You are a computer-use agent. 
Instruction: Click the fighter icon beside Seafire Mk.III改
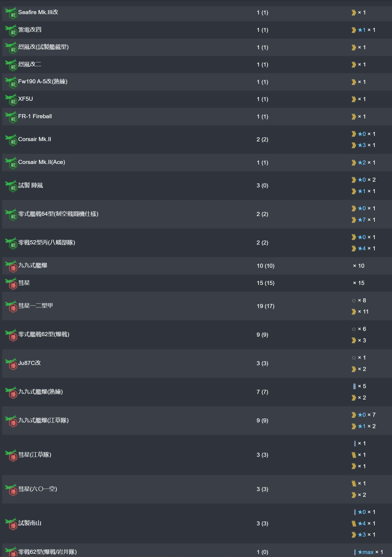pos(11,13)
